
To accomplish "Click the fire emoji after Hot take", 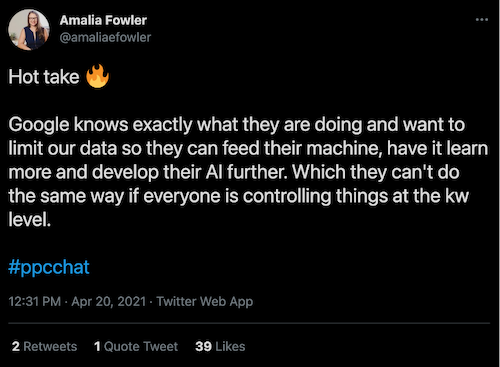I will tap(97, 76).
